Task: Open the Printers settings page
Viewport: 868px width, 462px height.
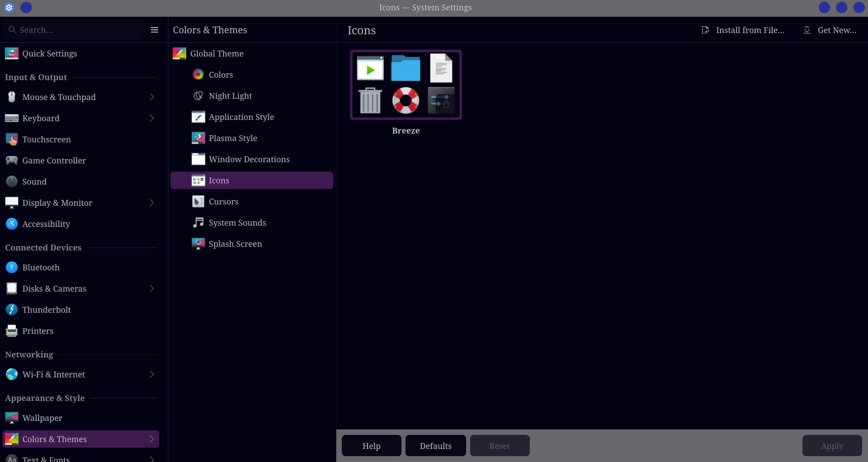Action: pyautogui.click(x=81, y=331)
